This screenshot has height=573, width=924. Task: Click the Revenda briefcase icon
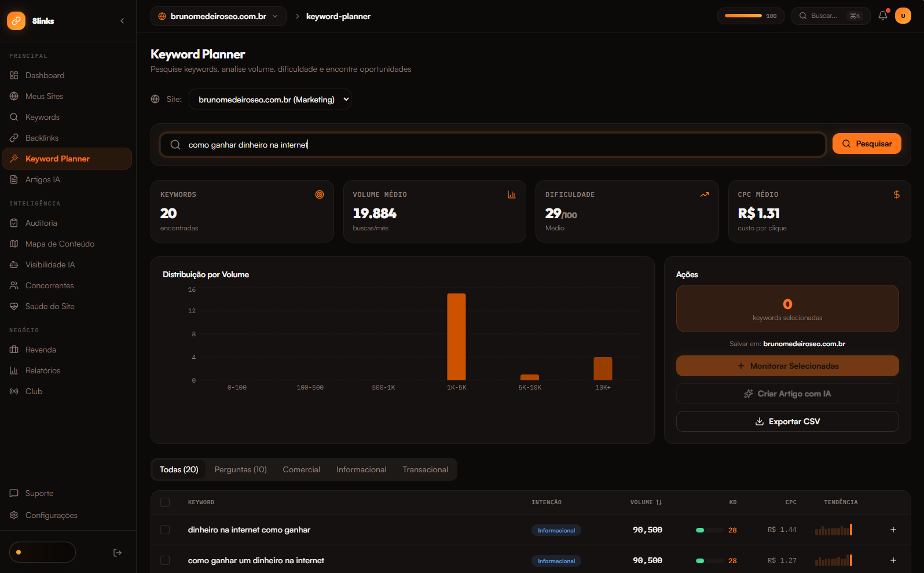pos(14,350)
